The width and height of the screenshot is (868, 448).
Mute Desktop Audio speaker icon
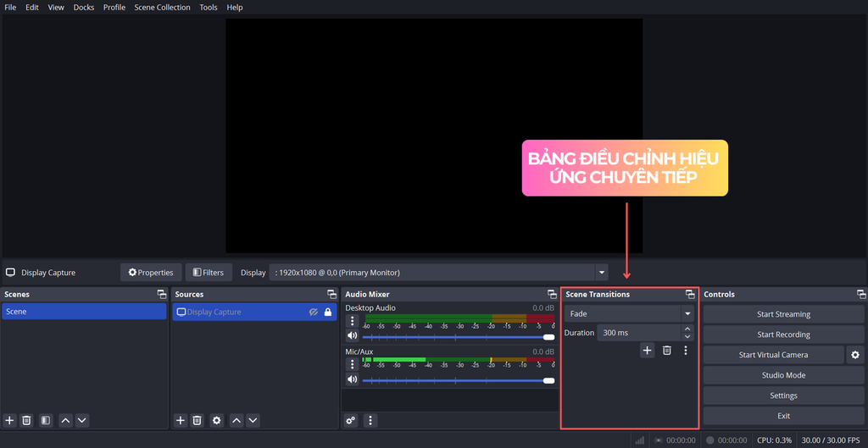click(x=352, y=335)
